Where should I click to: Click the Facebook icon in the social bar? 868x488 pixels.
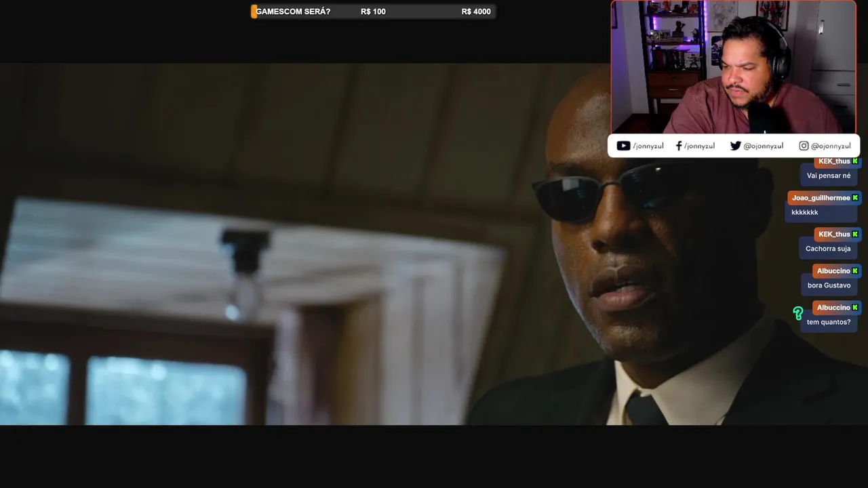(679, 146)
